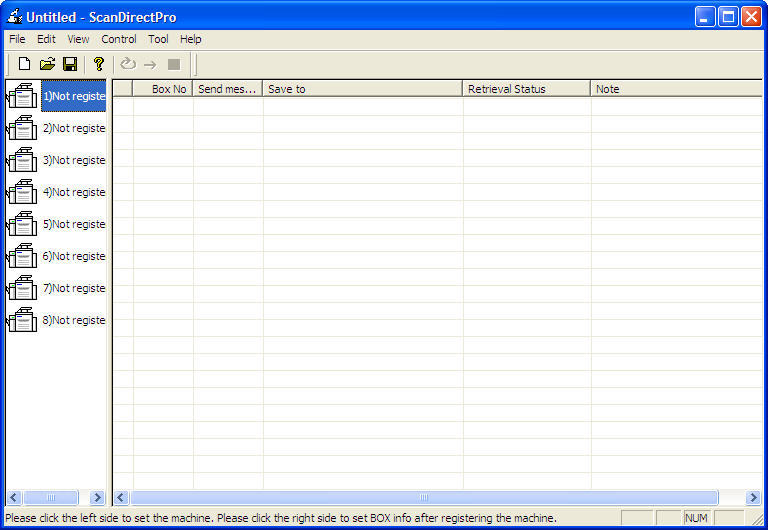The width and height of the screenshot is (768, 530).
Task: Click the box list horizontal scrollbar thumb
Action: click(424, 497)
